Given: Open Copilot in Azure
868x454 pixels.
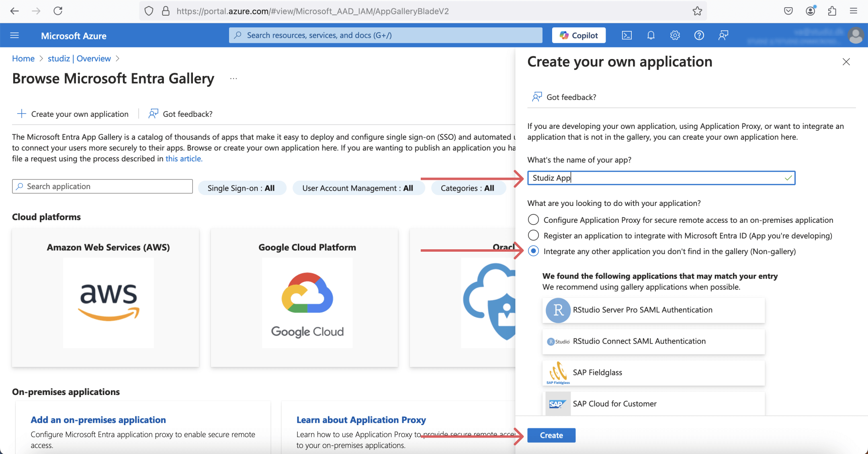Looking at the screenshot, I should [579, 35].
